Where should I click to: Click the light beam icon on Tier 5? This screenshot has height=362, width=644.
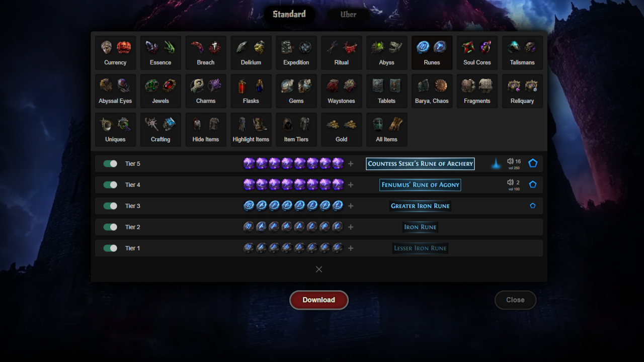pyautogui.click(x=496, y=163)
